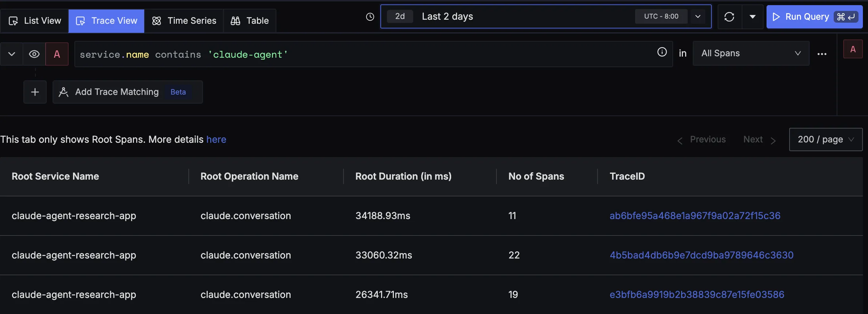The image size is (868, 314).
Task: Switch to the List View tab
Action: click(35, 21)
